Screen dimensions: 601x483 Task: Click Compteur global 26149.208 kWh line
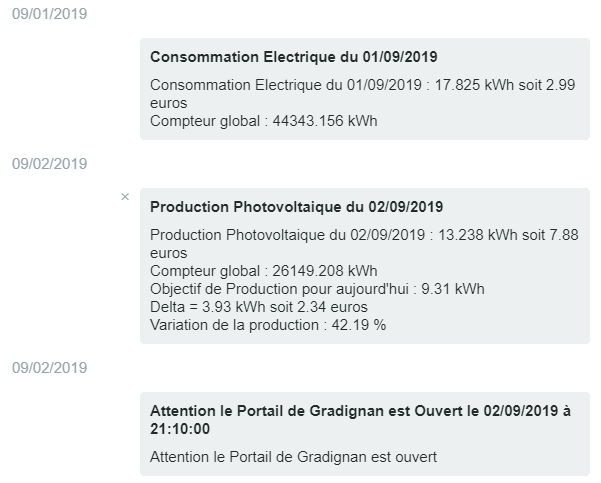click(x=263, y=271)
